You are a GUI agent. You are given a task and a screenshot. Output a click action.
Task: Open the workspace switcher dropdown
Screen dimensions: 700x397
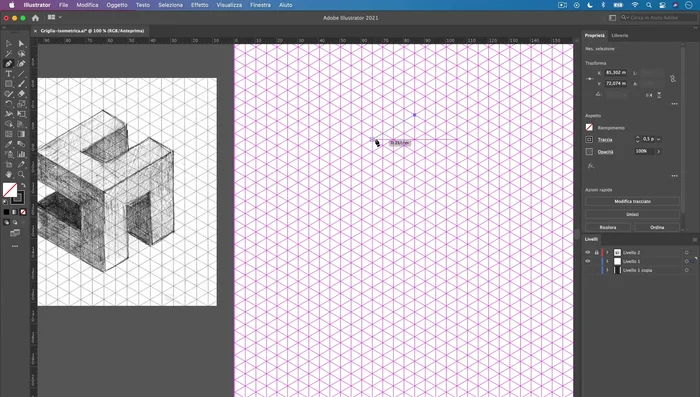pos(54,17)
